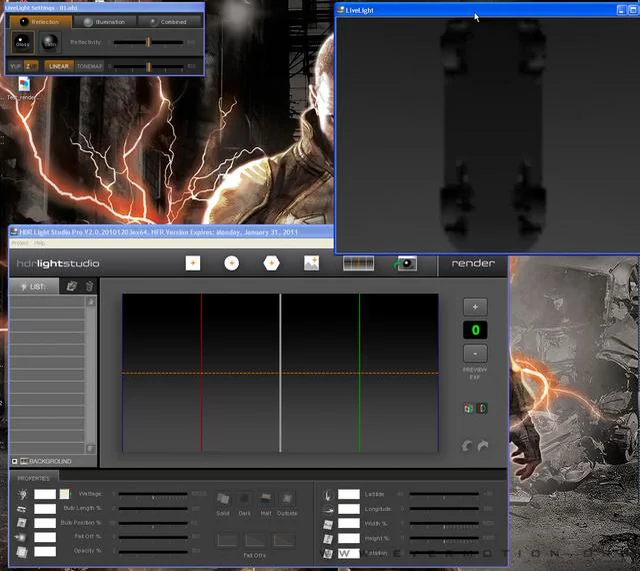Select the LIST tab
This screenshot has width=640, height=571.
(35, 287)
